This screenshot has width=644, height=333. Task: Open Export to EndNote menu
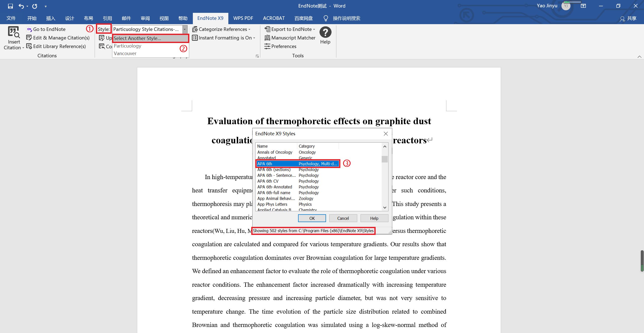point(290,29)
